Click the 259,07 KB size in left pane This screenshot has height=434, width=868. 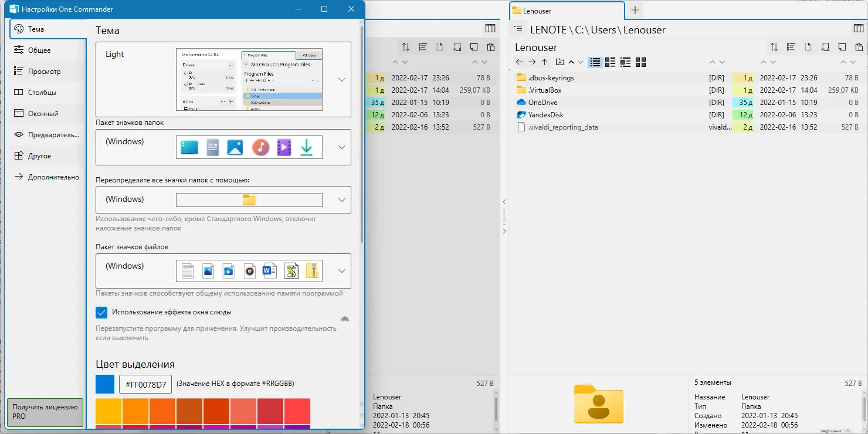click(474, 90)
